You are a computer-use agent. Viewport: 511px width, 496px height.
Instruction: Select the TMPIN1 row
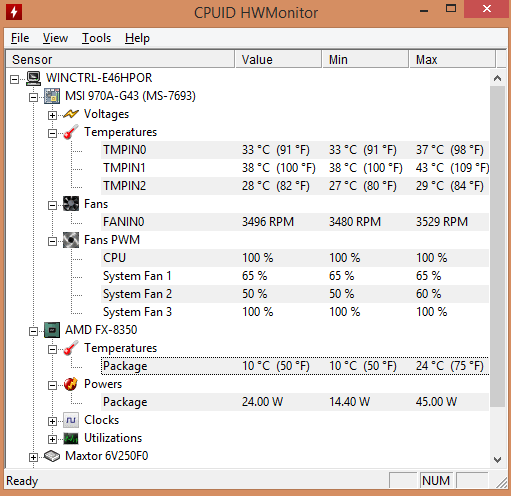click(x=295, y=168)
